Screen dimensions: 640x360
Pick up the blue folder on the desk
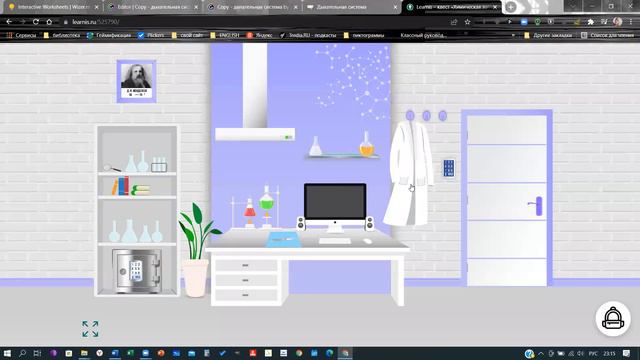(283, 239)
